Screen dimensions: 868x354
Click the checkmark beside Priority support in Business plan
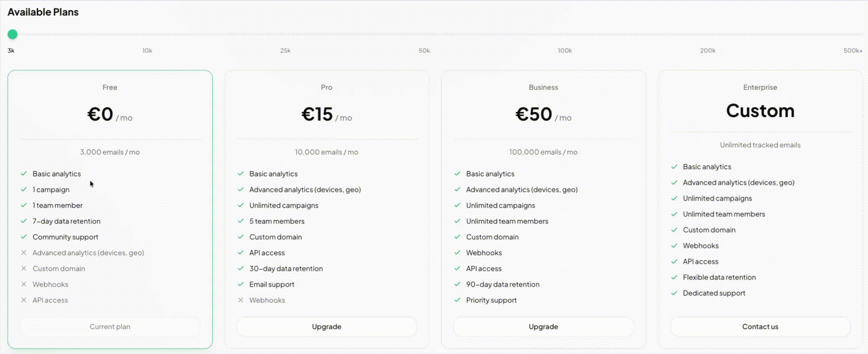(457, 300)
